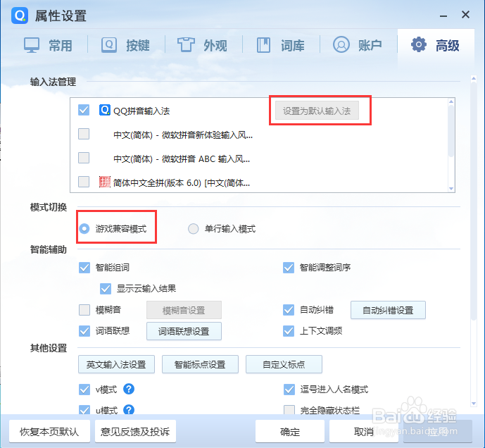Uncheck the QQ拼音输入法 checkbox
485x448 pixels.
click(84, 110)
